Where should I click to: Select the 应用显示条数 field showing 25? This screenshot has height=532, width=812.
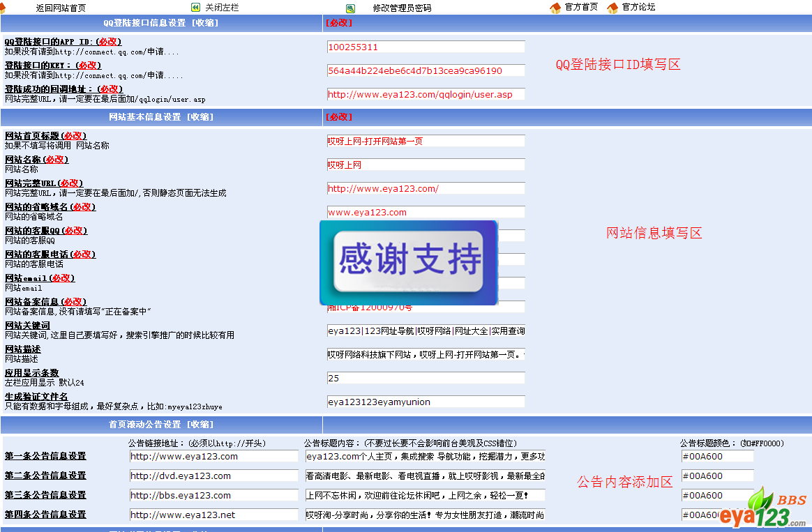[x=426, y=379]
